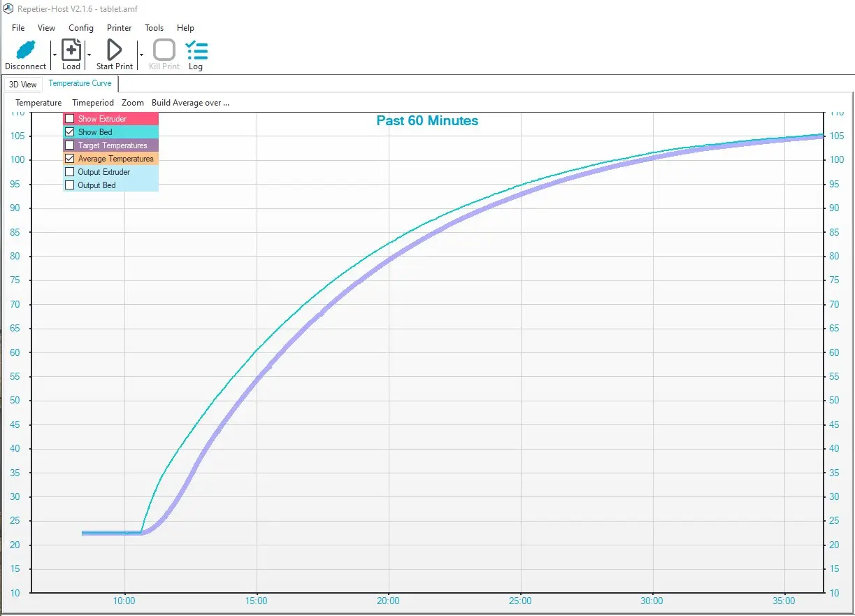This screenshot has width=855, height=616.
Task: Expand the dropdown arrow beside Load
Action: [x=89, y=55]
